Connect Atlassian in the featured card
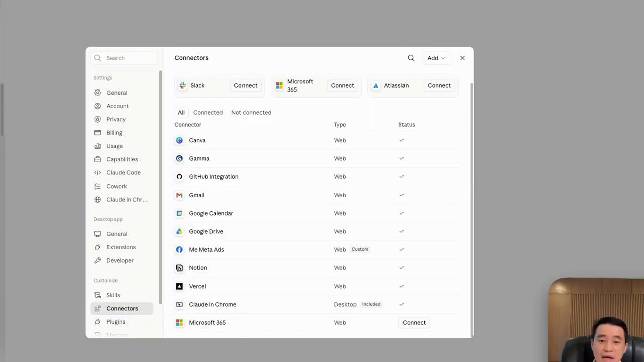 pos(439,85)
